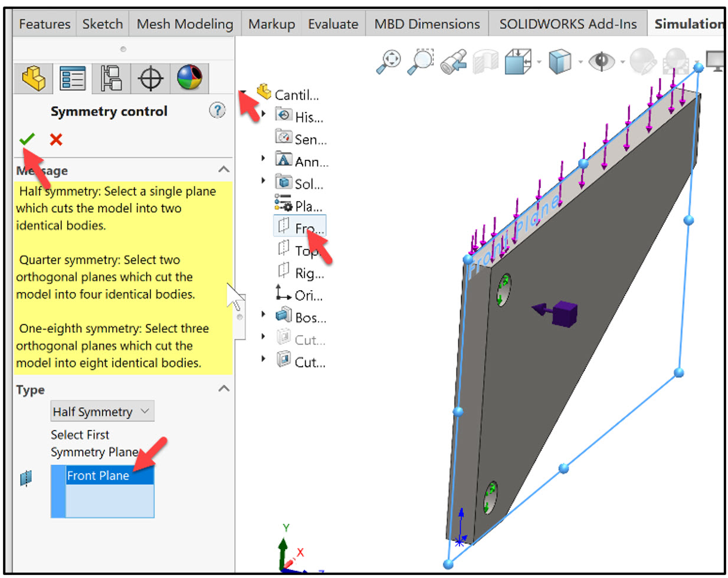Collapse the Message section
Screen dimensions: 728x578
click(x=223, y=170)
